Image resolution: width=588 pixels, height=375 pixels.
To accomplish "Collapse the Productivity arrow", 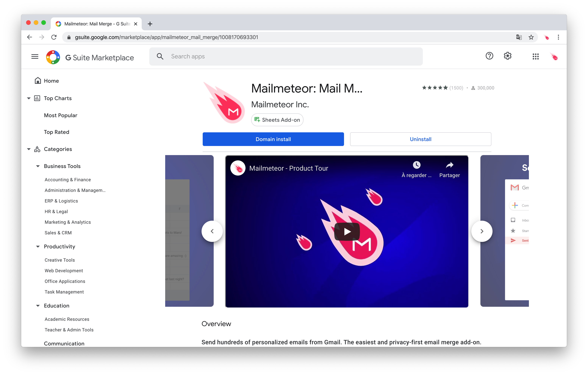I will (x=38, y=246).
